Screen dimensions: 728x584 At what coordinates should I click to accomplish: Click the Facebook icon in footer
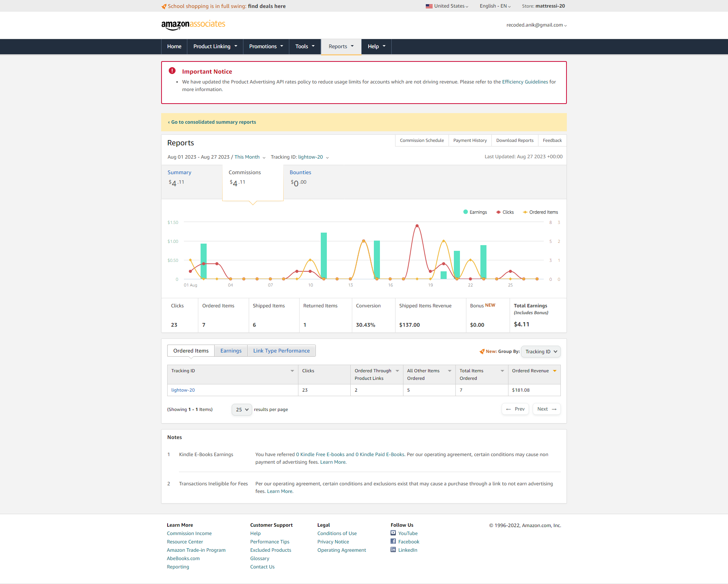[393, 541]
